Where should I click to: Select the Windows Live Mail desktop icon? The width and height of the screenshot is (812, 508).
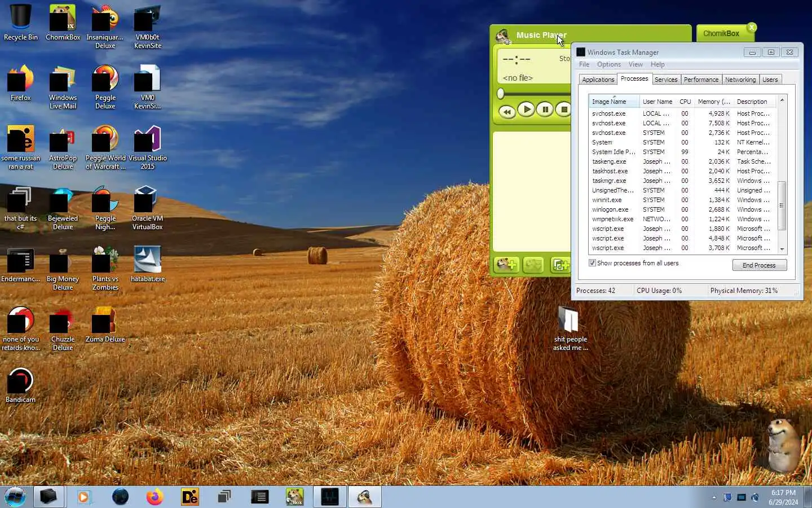tap(63, 87)
